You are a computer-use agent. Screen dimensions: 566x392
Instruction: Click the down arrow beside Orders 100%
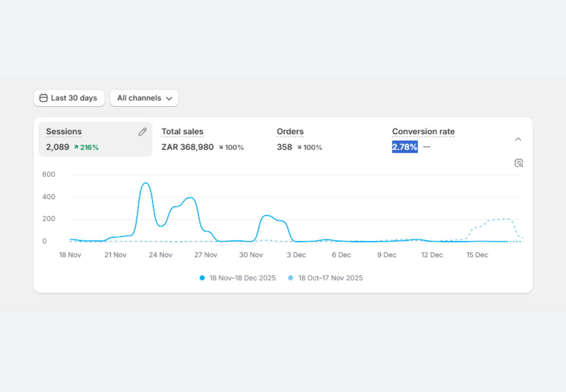[300, 148]
